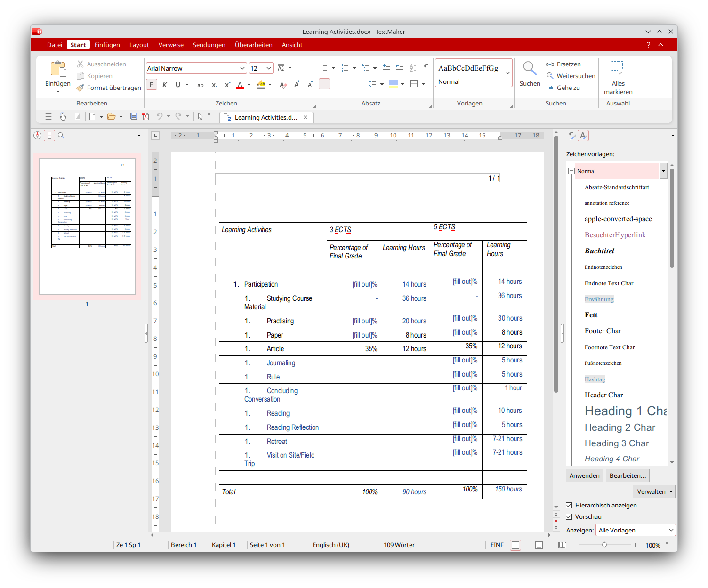Click the Suchen magnifier icon

click(x=530, y=69)
